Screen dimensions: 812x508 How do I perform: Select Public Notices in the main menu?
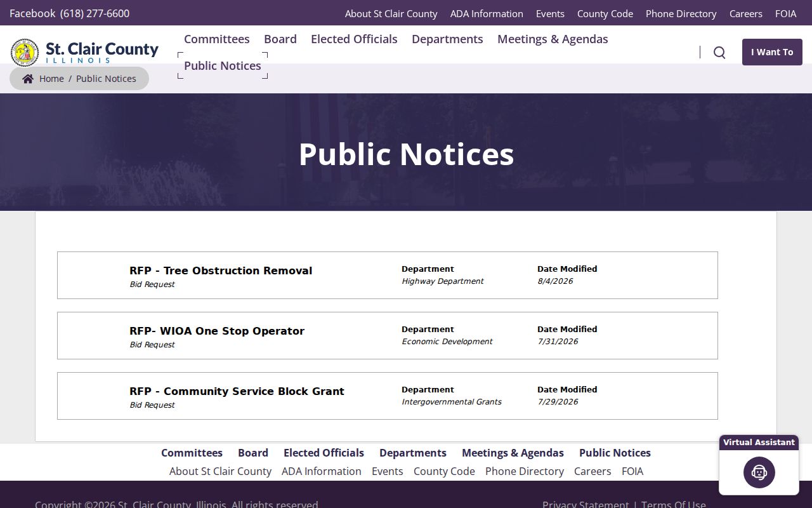coord(223,65)
